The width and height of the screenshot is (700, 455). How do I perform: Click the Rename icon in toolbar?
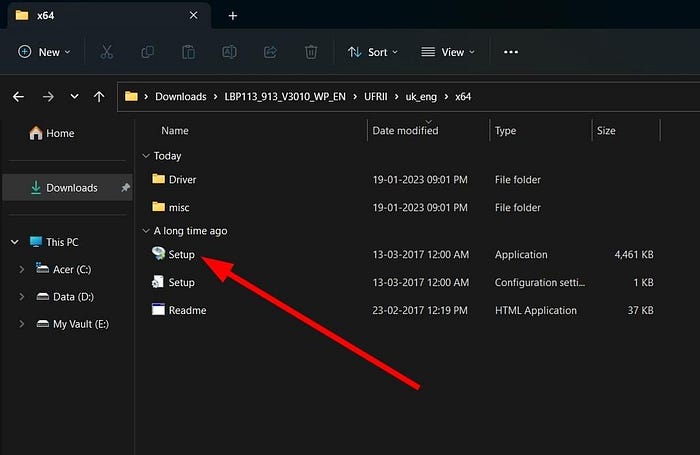click(x=229, y=52)
